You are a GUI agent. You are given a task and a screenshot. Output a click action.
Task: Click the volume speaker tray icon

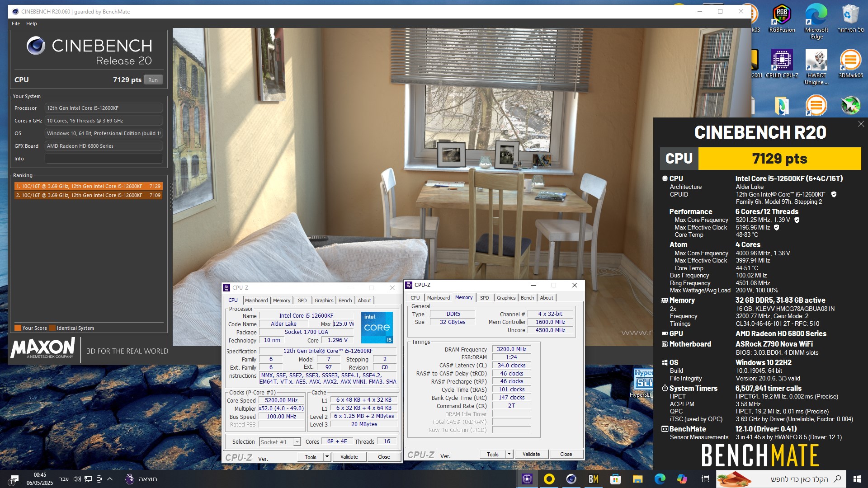click(x=77, y=479)
